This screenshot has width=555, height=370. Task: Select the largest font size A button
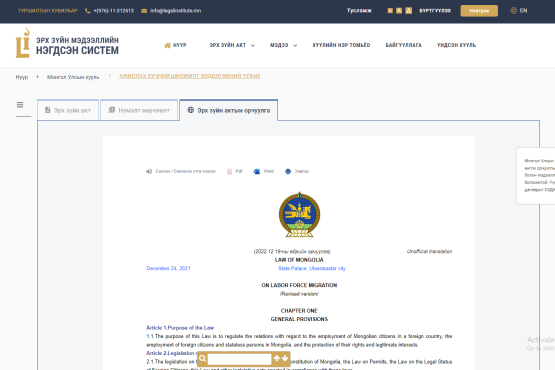[408, 11]
